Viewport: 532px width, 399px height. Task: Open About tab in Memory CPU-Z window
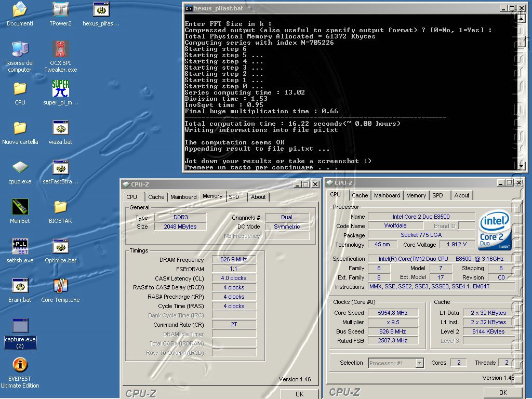click(x=258, y=197)
